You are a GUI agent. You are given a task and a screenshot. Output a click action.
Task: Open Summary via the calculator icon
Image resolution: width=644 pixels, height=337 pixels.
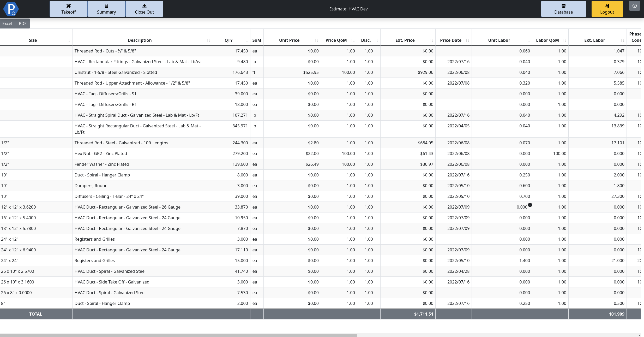(x=106, y=5)
